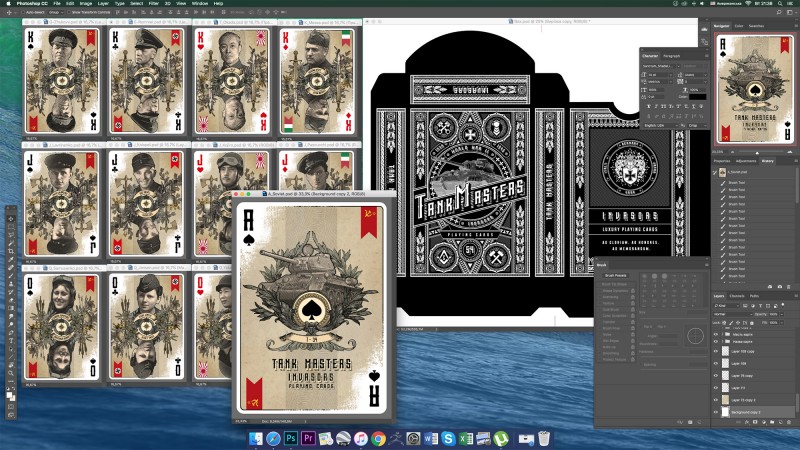
Task: Adjust the Navigator zoom slider
Action: (757, 153)
